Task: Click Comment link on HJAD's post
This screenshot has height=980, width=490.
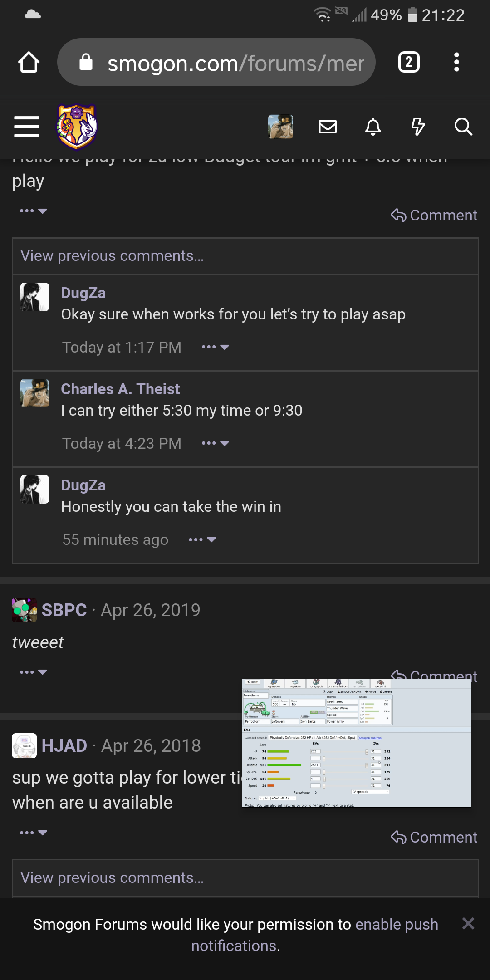Action: (x=434, y=837)
